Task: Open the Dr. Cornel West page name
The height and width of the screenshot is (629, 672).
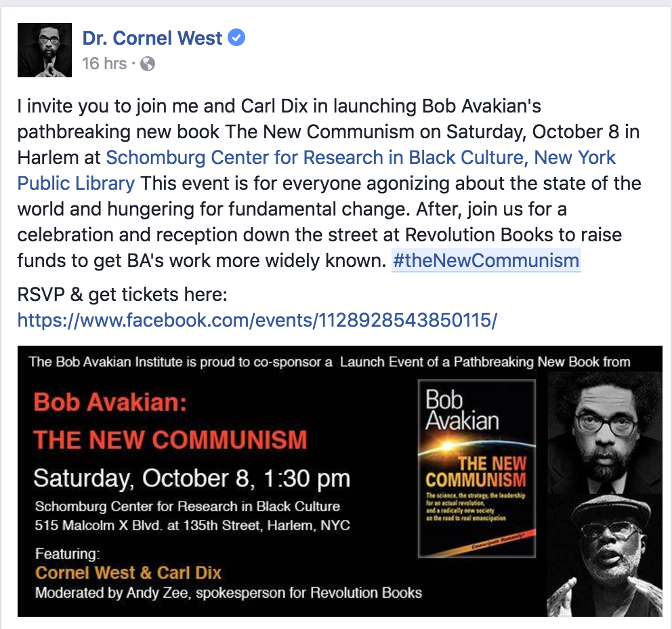Action: click(x=152, y=38)
